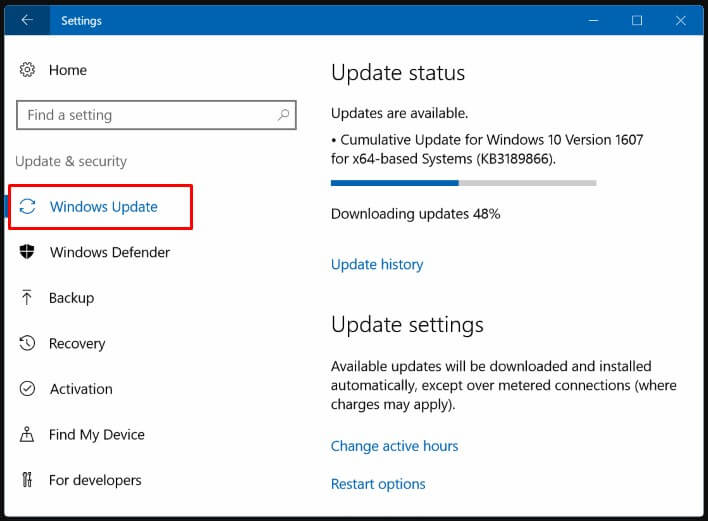This screenshot has width=708, height=521.
Task: Click the Recovery clock-history icon
Action: click(27, 343)
